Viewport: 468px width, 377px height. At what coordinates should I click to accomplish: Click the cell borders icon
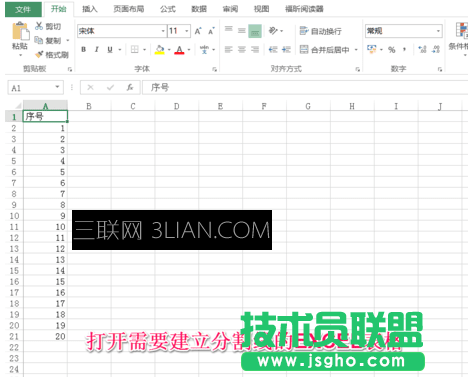135,50
